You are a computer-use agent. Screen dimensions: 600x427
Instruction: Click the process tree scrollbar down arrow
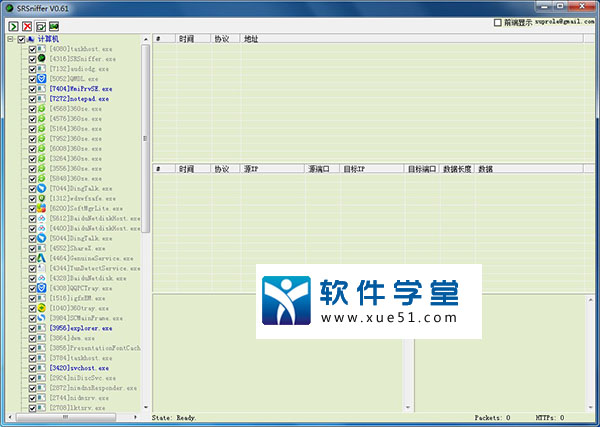click(145, 407)
